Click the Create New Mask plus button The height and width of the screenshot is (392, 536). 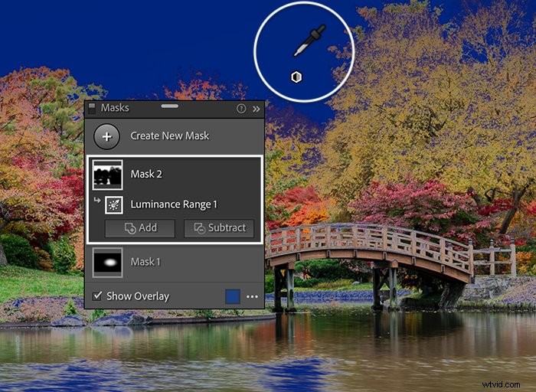click(x=106, y=136)
